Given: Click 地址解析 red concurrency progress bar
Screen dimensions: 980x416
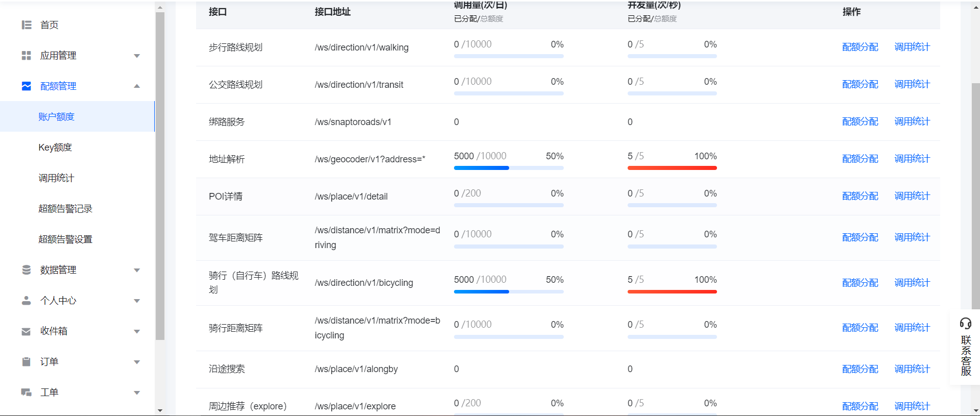Looking at the screenshot, I should pos(672,168).
